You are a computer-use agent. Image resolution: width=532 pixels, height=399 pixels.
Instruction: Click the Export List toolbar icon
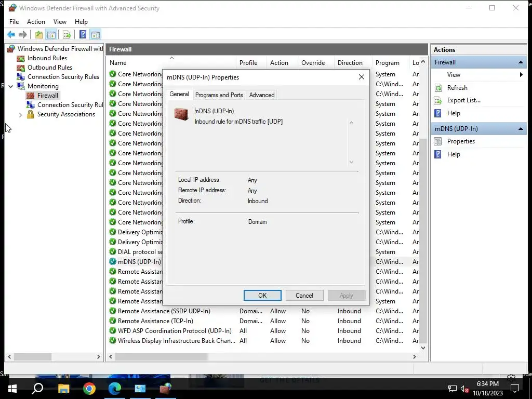(x=67, y=34)
